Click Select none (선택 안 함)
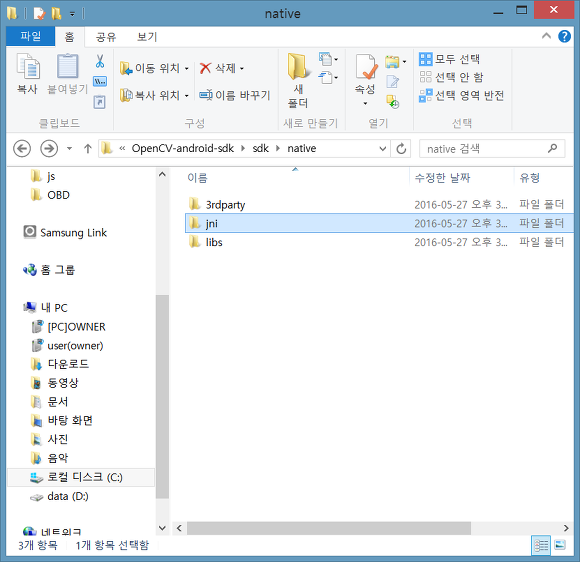 click(x=451, y=77)
